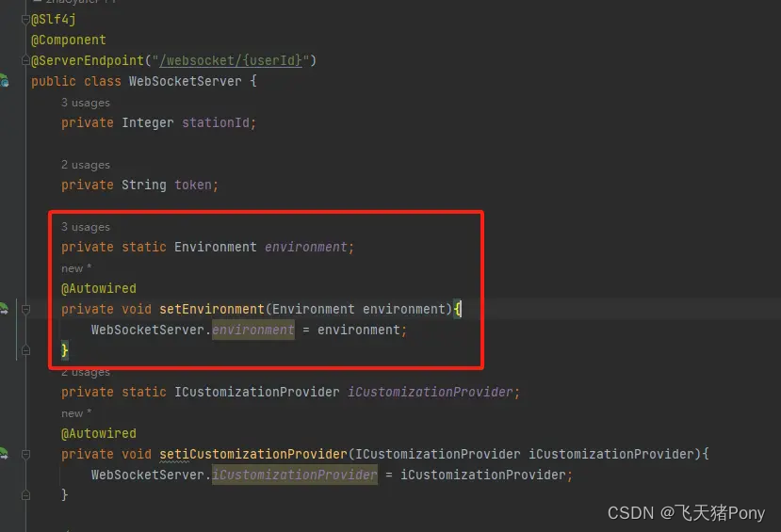
Task: Click the setiCustomizationProvider method name
Action: tap(253, 454)
